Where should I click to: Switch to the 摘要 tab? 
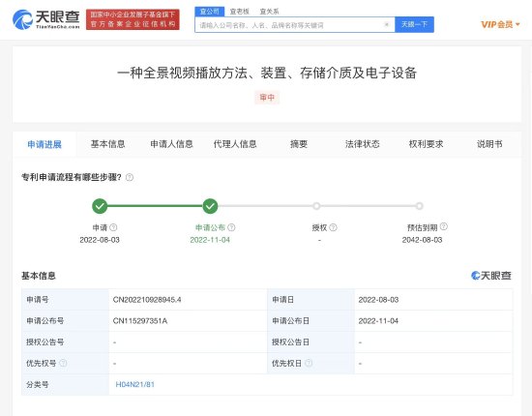(x=299, y=144)
